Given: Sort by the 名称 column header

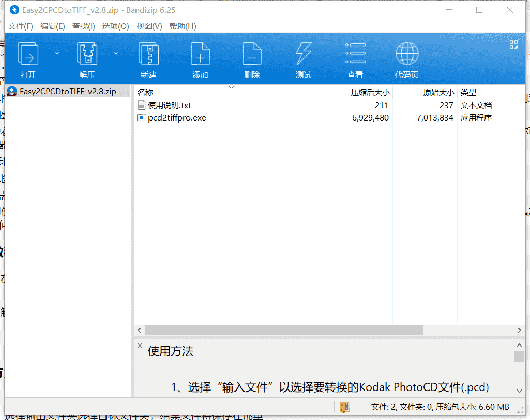Looking at the screenshot, I should click(145, 92).
